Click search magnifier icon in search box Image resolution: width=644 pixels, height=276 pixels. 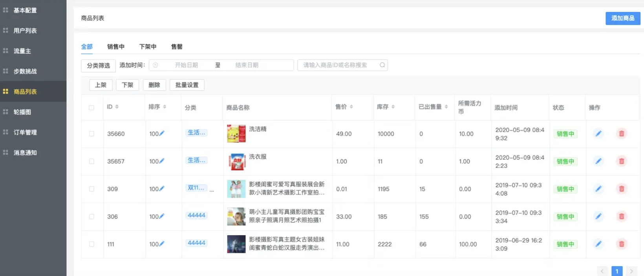[382, 65]
